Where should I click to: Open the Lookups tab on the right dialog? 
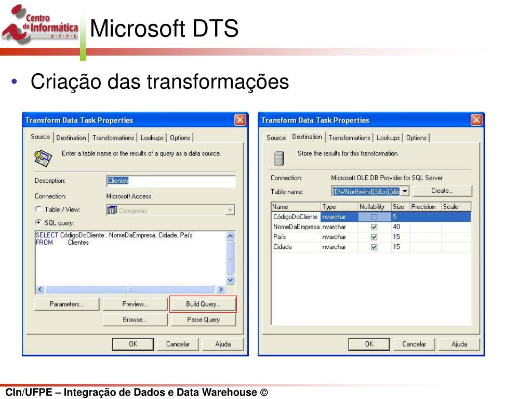(x=388, y=138)
